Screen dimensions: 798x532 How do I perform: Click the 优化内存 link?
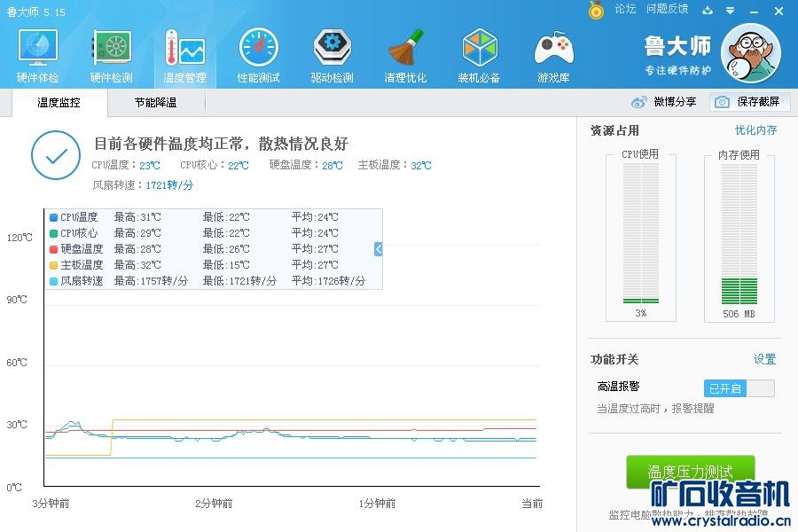[755, 129]
